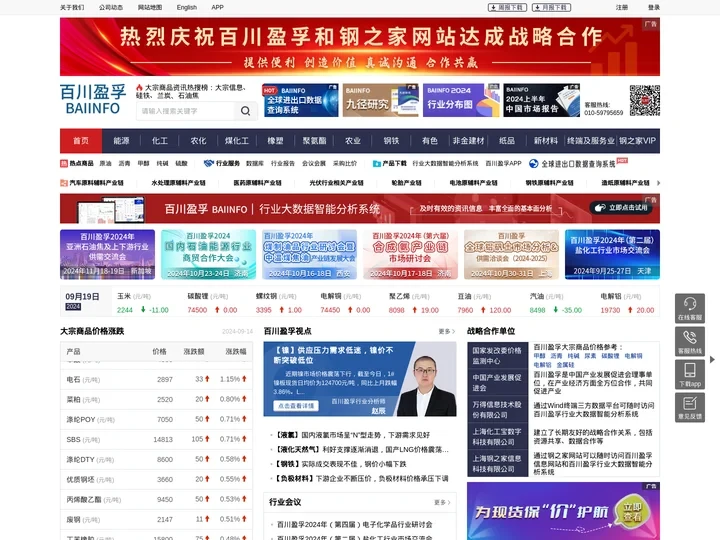Viewport: 720px width, 540px height.
Task: Switch the site to English
Action: (187, 7)
